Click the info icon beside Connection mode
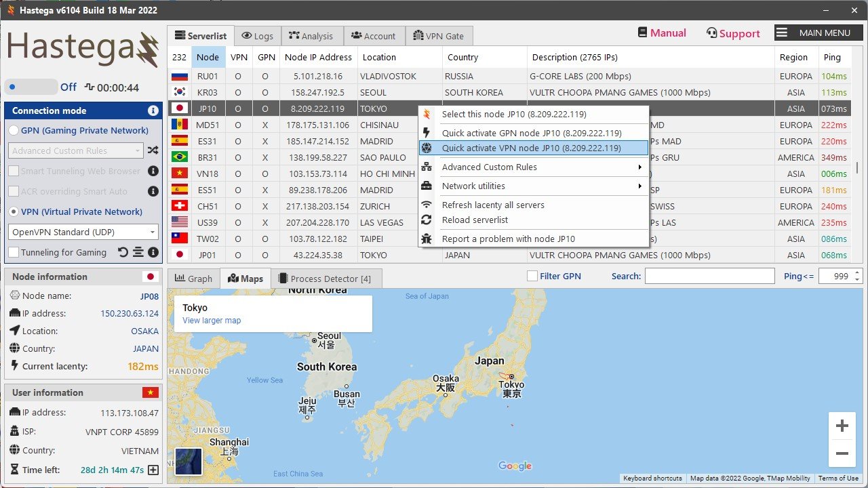Viewport: 868px width, 488px height. click(x=153, y=110)
